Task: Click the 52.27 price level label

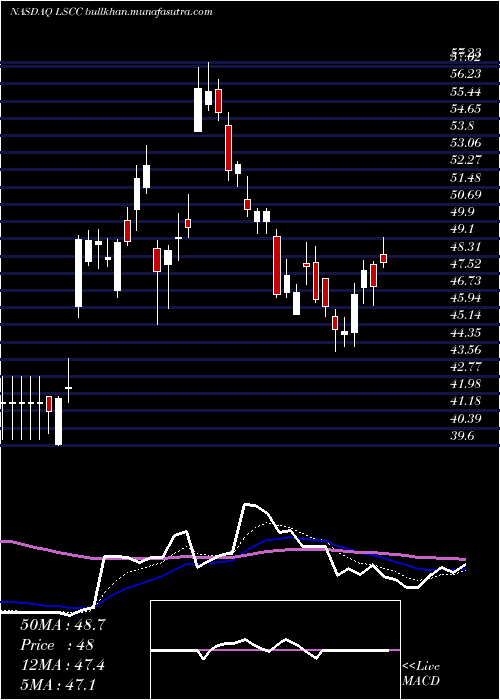Action: (x=465, y=161)
